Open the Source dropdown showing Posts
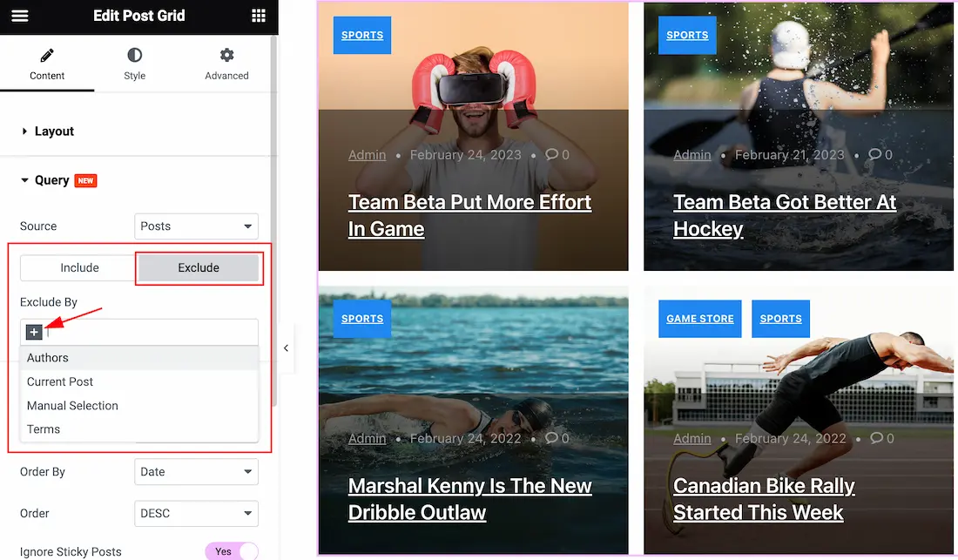 click(x=196, y=226)
